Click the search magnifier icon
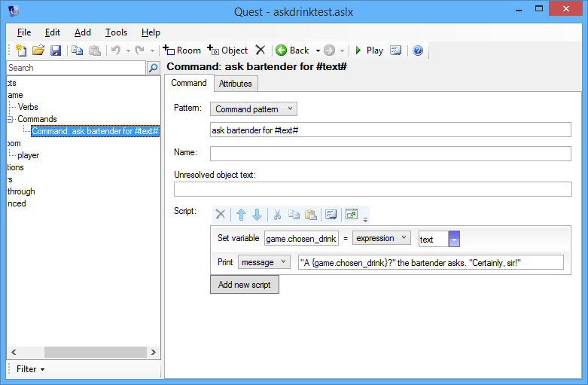 click(x=153, y=68)
